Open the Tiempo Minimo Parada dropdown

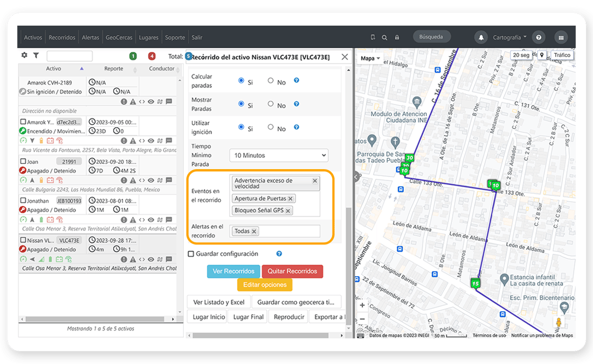[x=279, y=155]
